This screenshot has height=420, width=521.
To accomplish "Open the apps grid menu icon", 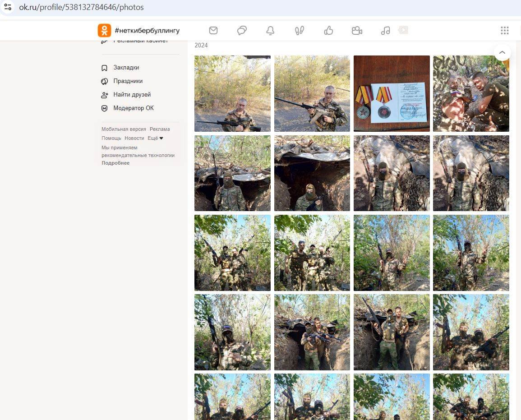I will [505, 31].
